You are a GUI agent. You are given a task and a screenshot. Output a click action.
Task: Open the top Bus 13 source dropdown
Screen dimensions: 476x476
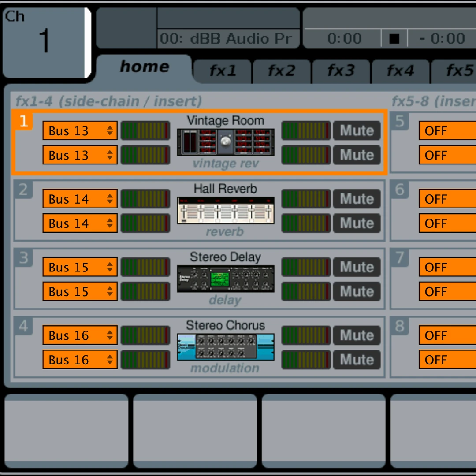80,131
